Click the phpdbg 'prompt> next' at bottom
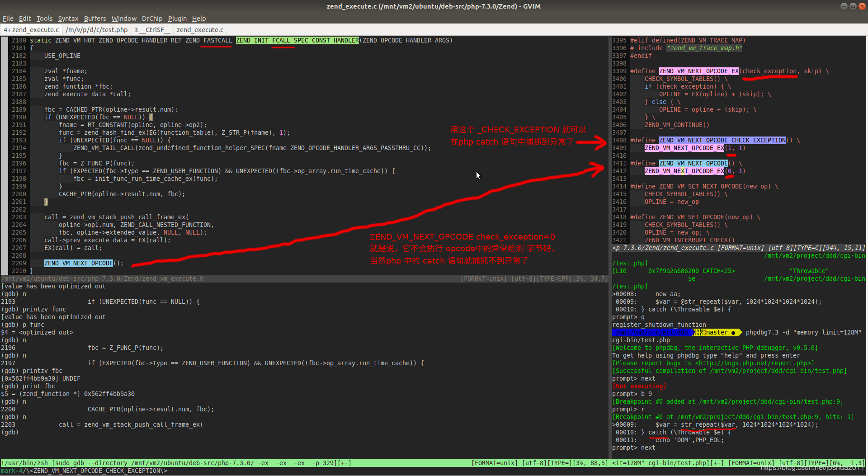Image resolution: width=868 pixels, height=476 pixels. click(634, 448)
